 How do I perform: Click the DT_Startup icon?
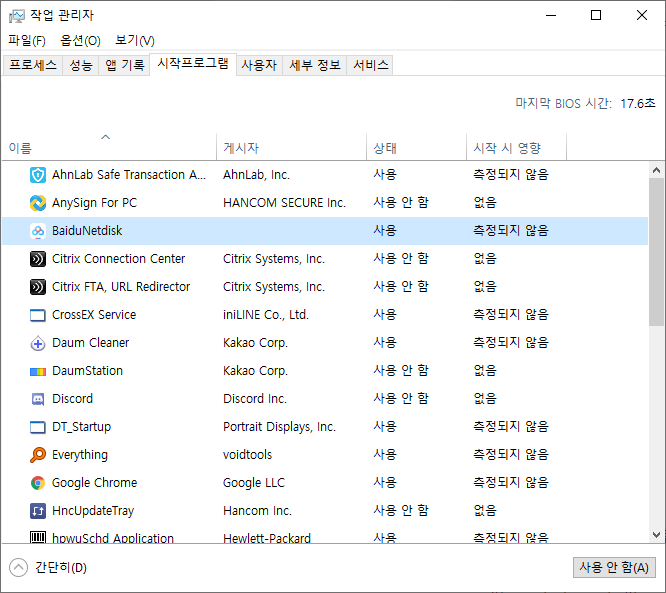(38, 427)
